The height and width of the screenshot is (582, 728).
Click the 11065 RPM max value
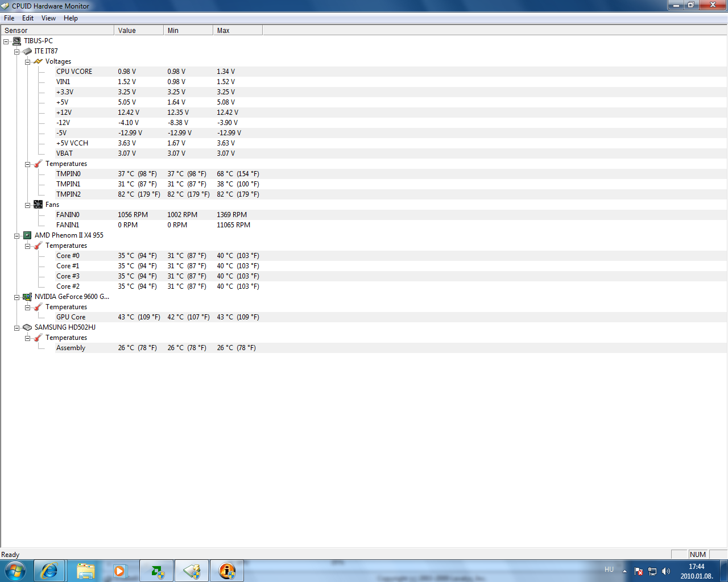233,225
